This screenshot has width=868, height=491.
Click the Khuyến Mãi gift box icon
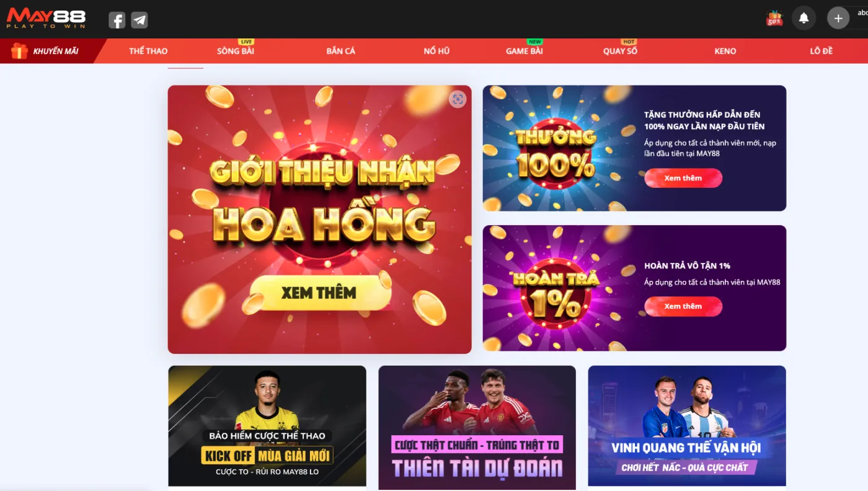[x=19, y=51]
